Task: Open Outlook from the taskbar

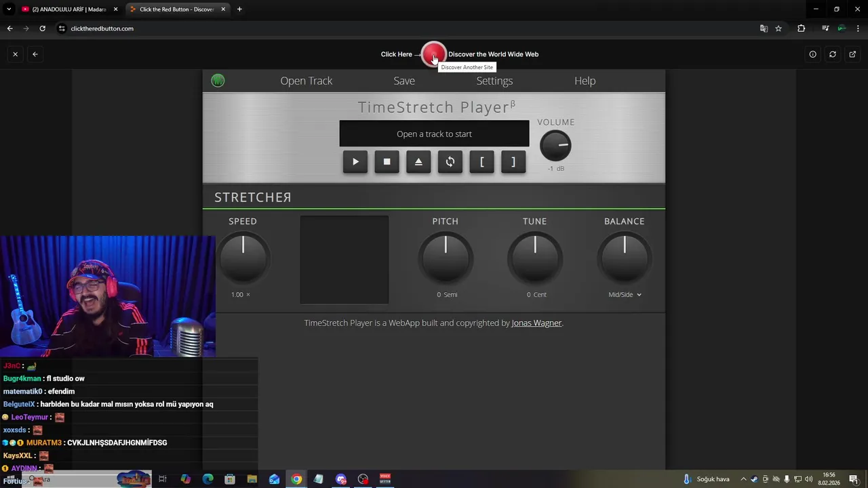Action: 274,479
